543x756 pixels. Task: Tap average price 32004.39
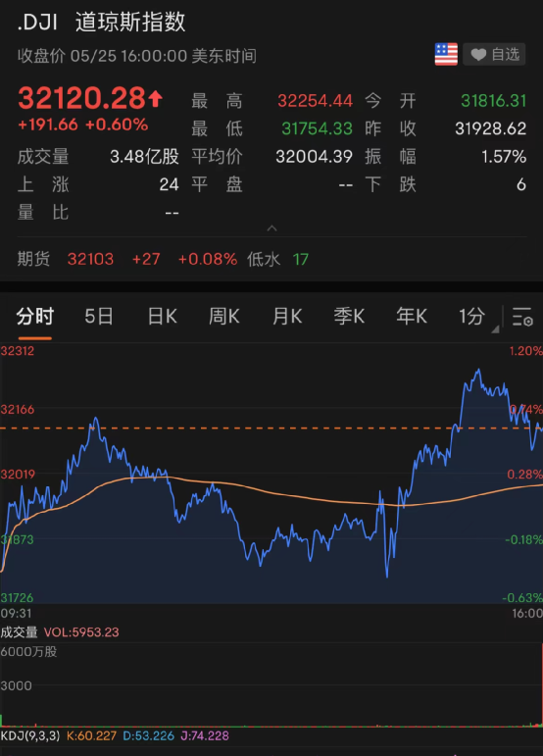[315, 157]
